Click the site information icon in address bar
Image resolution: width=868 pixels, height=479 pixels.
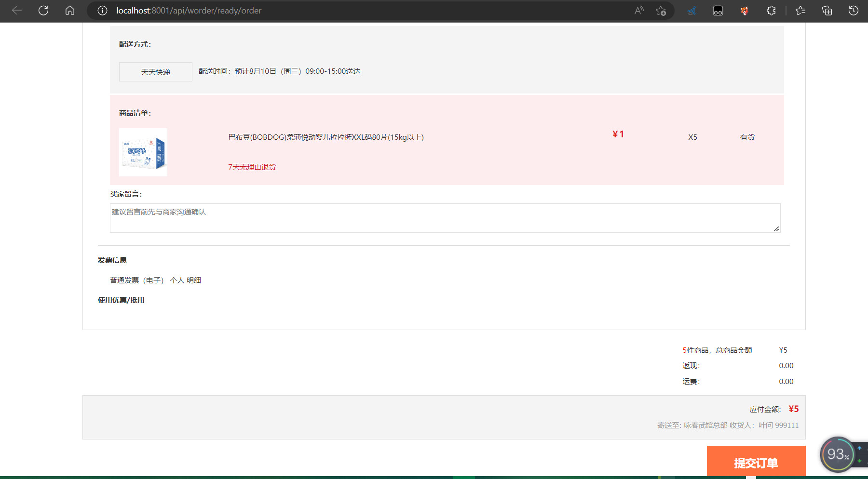tap(102, 11)
